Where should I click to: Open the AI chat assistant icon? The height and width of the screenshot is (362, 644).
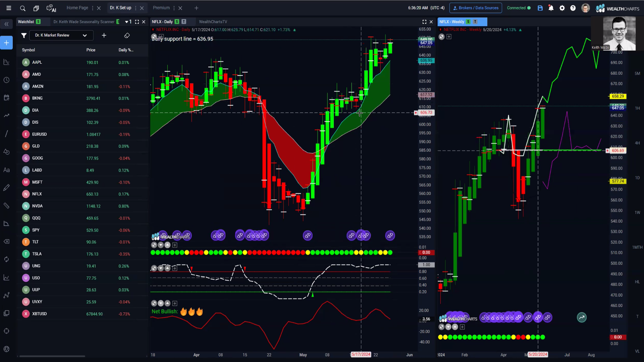51,8
